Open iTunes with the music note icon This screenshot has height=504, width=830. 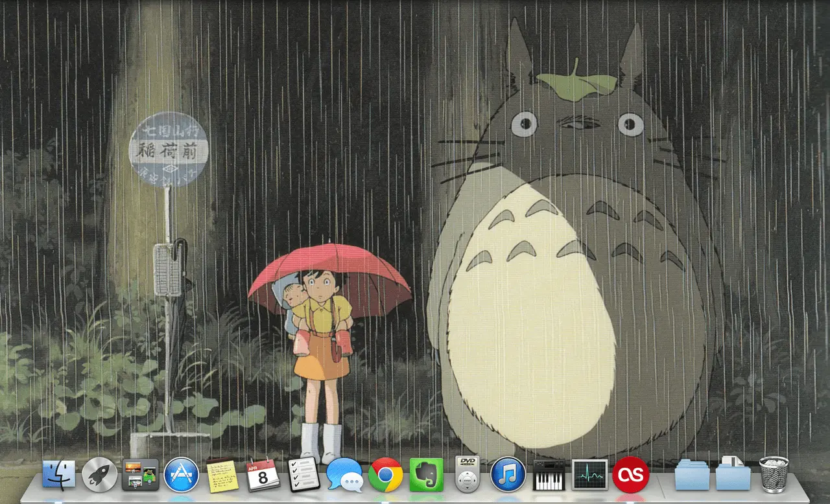[x=508, y=475]
